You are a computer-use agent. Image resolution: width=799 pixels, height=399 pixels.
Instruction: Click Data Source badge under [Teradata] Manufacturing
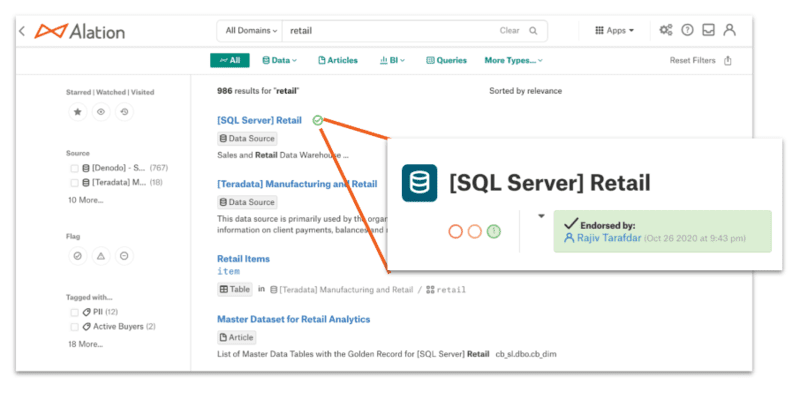247,202
